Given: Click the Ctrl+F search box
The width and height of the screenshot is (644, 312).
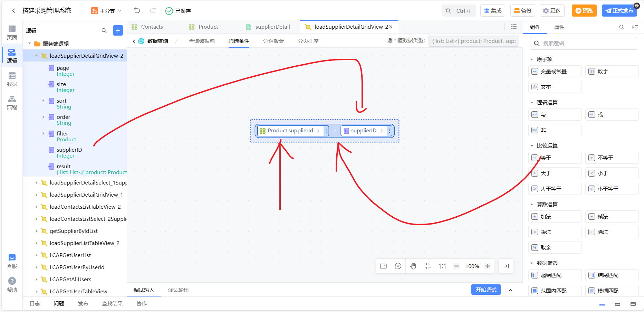Looking at the screenshot, I should tap(459, 11).
